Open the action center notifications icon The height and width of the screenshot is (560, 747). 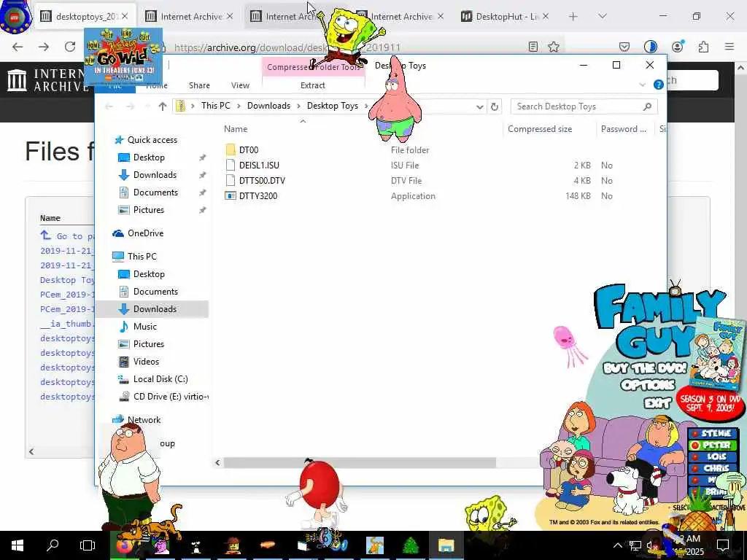tap(723, 545)
